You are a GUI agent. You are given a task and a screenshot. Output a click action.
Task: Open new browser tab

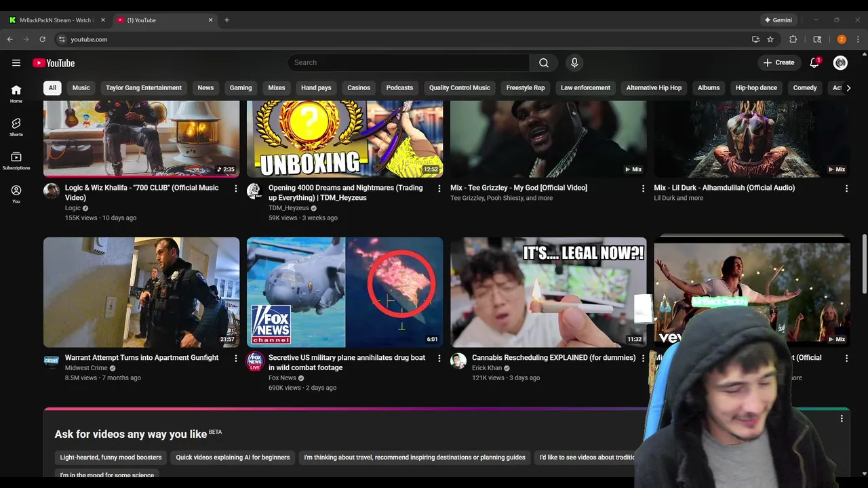click(x=226, y=20)
